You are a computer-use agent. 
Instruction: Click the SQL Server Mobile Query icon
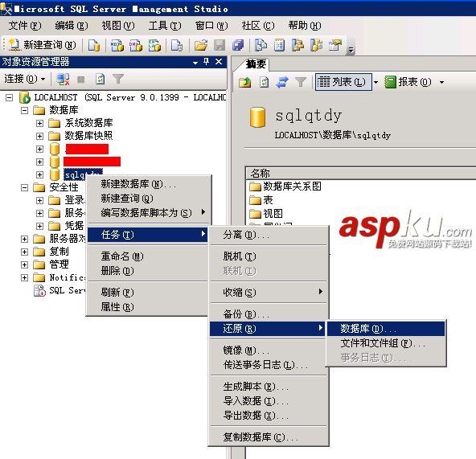177,45
